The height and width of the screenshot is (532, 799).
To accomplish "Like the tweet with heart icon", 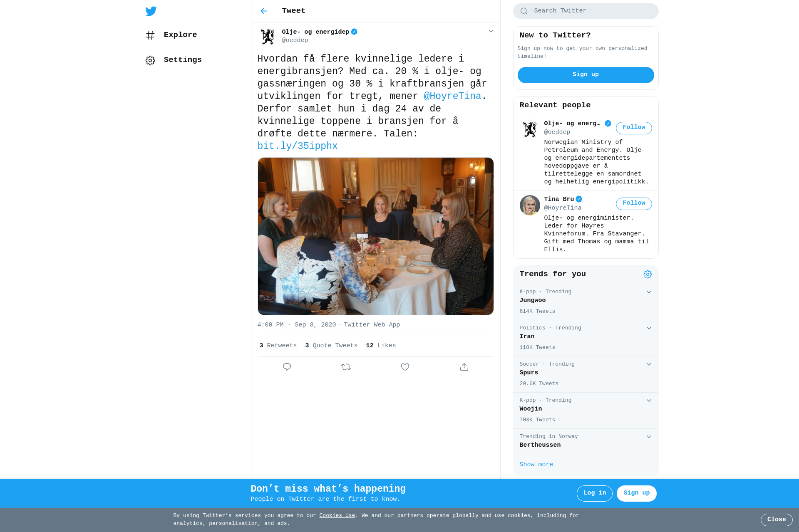I will click(x=405, y=367).
